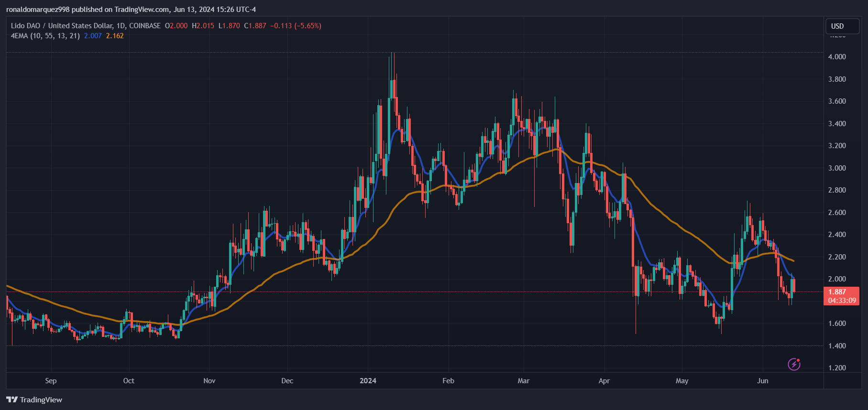868x410 pixels.
Task: Click the 2.800 price axis label
Action: [837, 190]
